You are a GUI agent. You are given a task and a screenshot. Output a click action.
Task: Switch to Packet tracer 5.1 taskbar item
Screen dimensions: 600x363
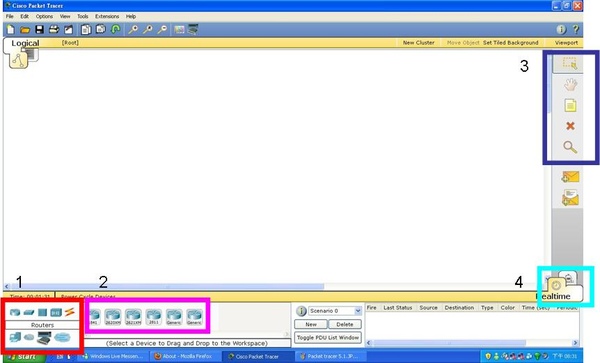click(331, 356)
